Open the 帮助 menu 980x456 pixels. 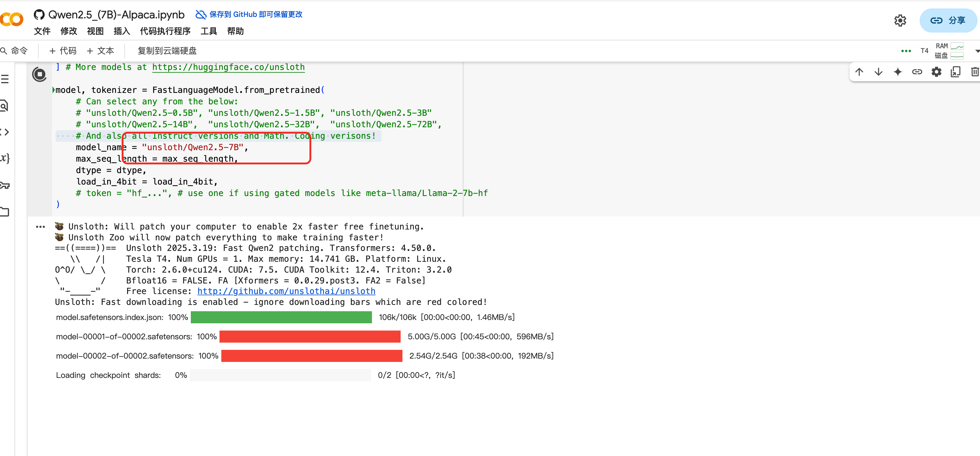pos(235,31)
